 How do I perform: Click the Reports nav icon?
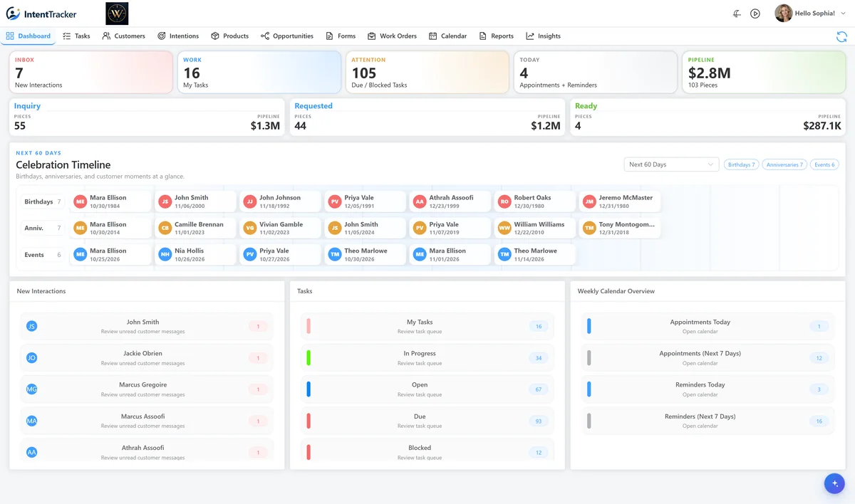pos(482,36)
